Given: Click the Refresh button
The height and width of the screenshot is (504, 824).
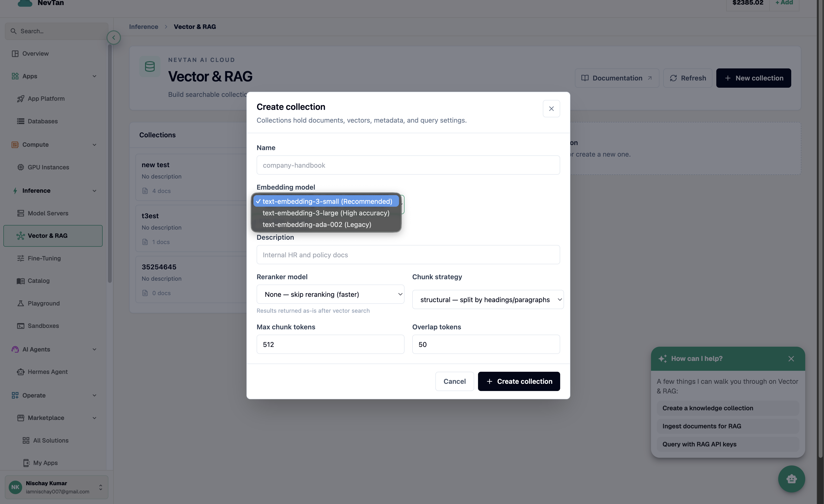Looking at the screenshot, I should point(688,78).
